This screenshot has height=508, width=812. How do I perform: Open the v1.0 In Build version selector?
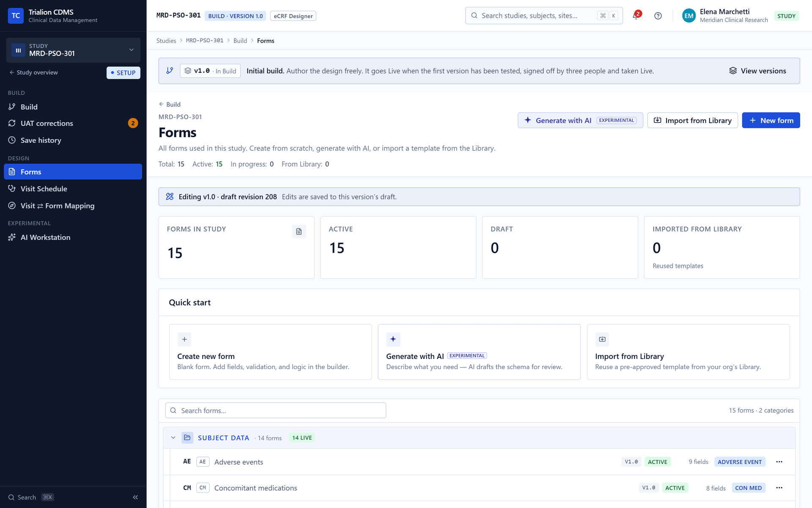point(210,71)
